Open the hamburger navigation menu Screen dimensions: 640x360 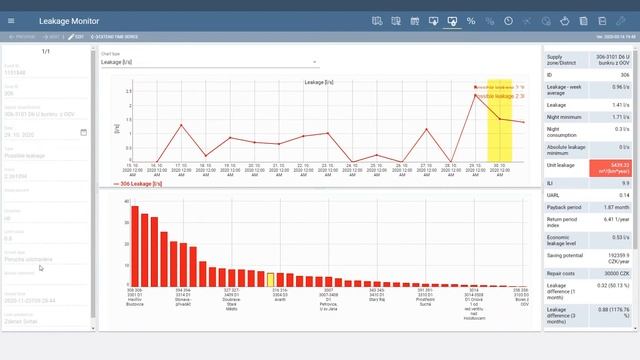point(11,21)
